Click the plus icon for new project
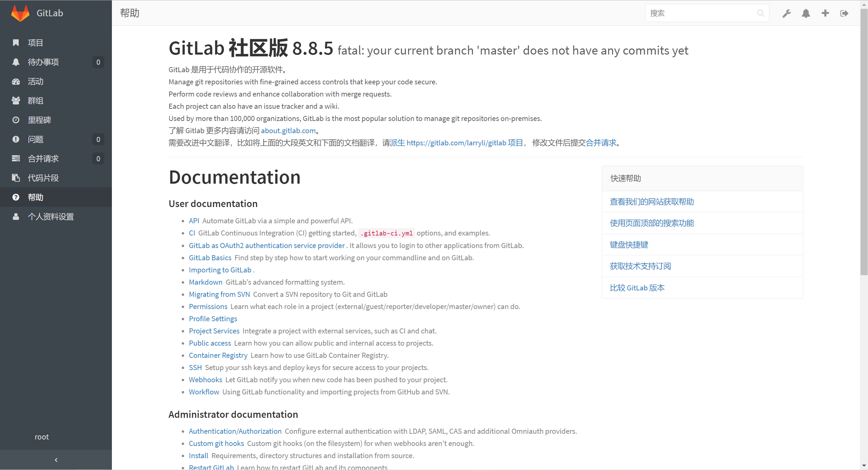The width and height of the screenshot is (868, 470). point(825,13)
